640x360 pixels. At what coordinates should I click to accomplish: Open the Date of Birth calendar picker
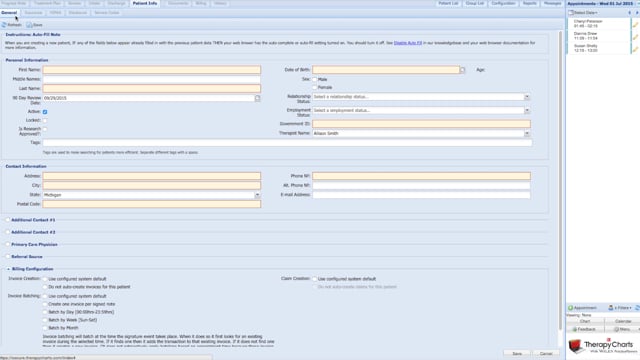(x=462, y=70)
